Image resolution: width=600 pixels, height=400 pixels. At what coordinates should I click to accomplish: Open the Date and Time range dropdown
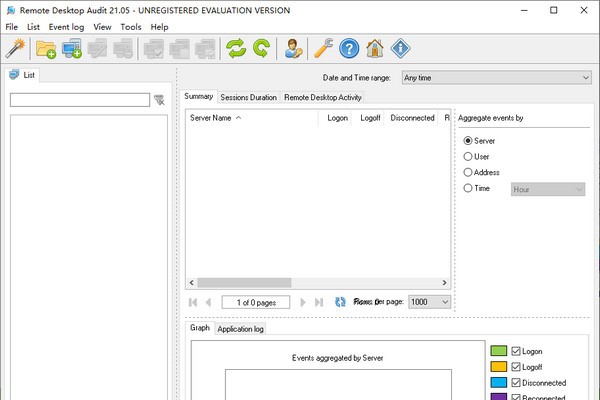pos(497,78)
